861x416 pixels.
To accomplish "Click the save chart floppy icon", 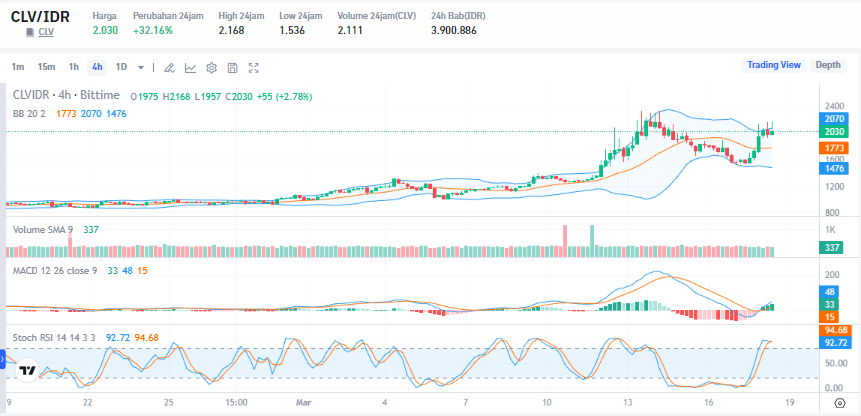I will [232, 67].
